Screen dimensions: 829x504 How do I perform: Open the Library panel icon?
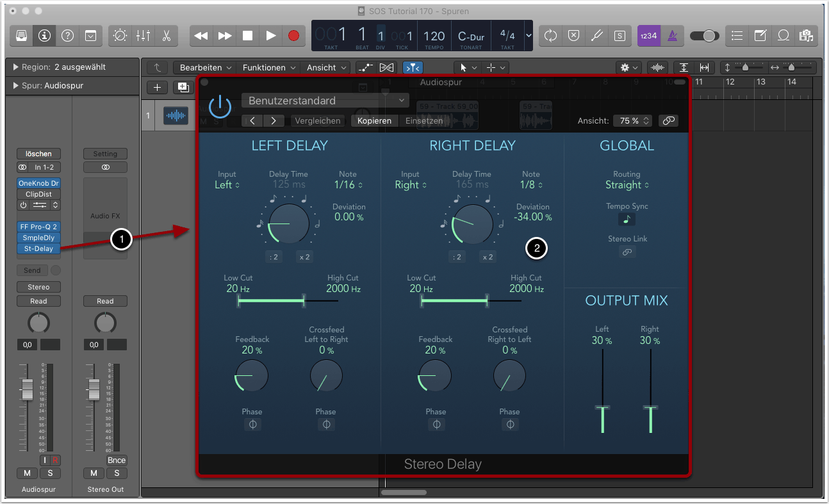tap(21, 36)
